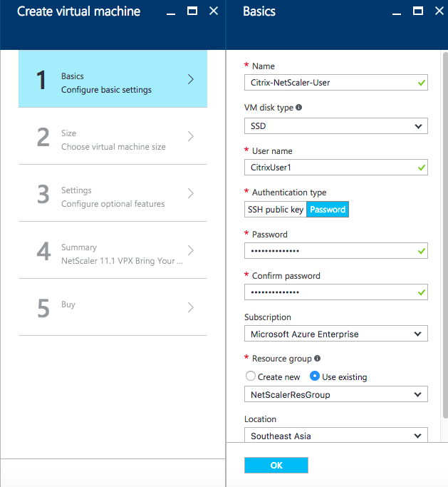The height and width of the screenshot is (487, 448).
Task: Maximize the Create virtual machine blade
Action: tap(192, 11)
